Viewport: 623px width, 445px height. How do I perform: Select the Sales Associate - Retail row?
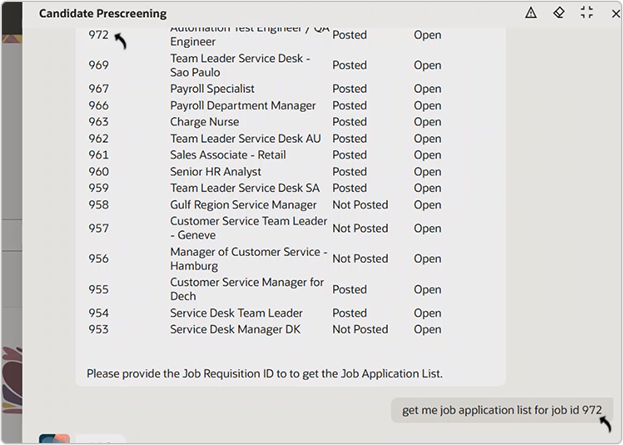(227, 155)
